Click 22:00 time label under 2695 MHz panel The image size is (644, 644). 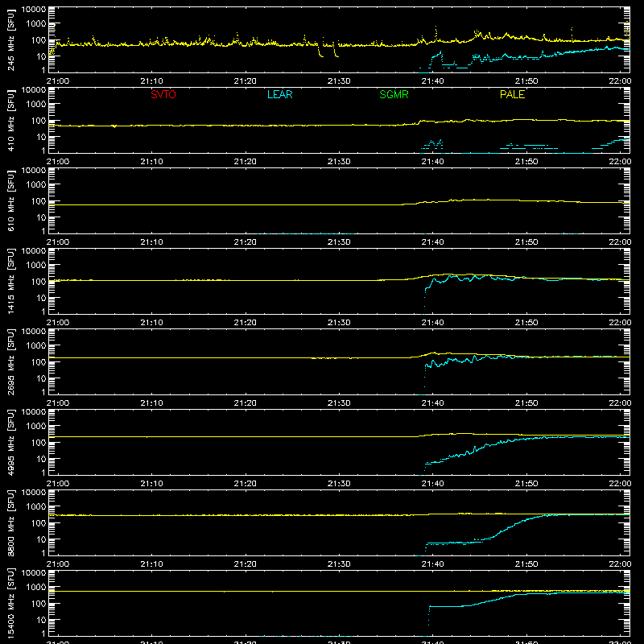pos(620,403)
